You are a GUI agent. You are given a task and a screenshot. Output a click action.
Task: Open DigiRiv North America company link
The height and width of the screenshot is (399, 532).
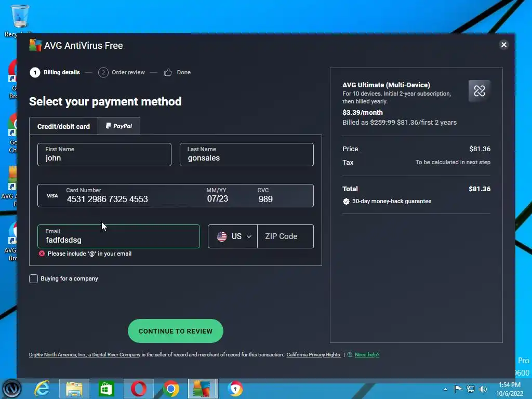click(x=85, y=354)
